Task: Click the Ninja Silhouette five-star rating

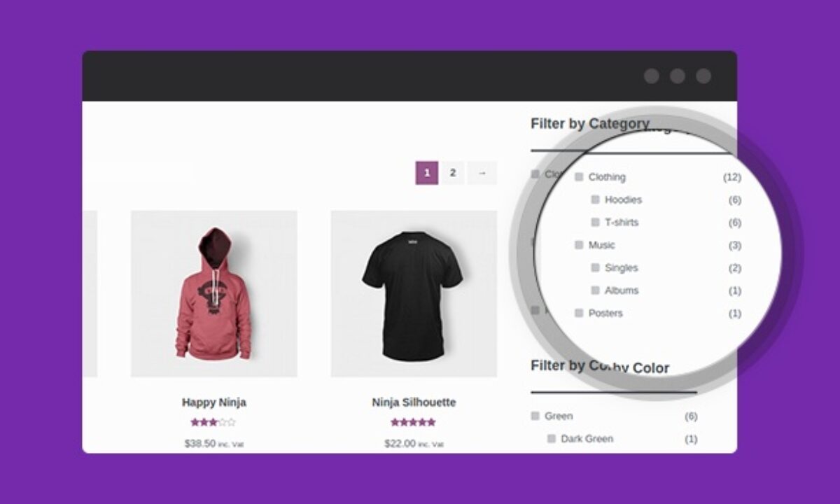Action: (413, 422)
